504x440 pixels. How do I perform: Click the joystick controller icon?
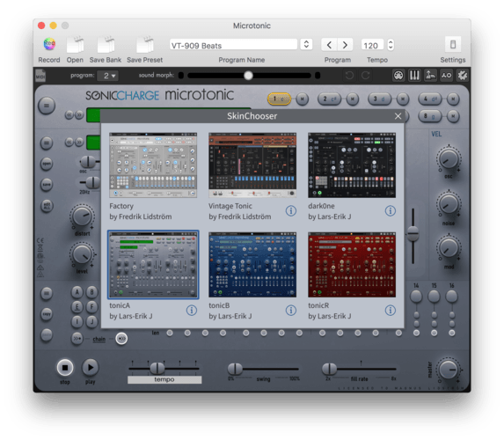click(x=430, y=76)
